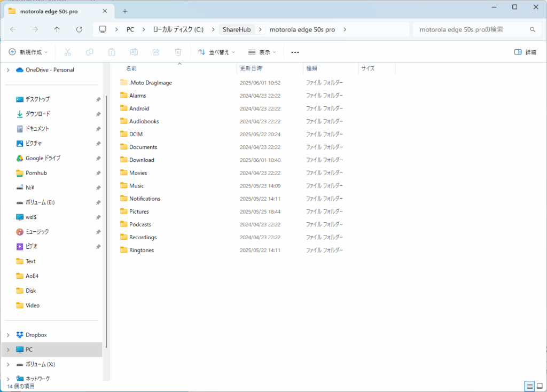Open AoE4 folder in sidebar
547x392 pixels.
coord(27,276)
